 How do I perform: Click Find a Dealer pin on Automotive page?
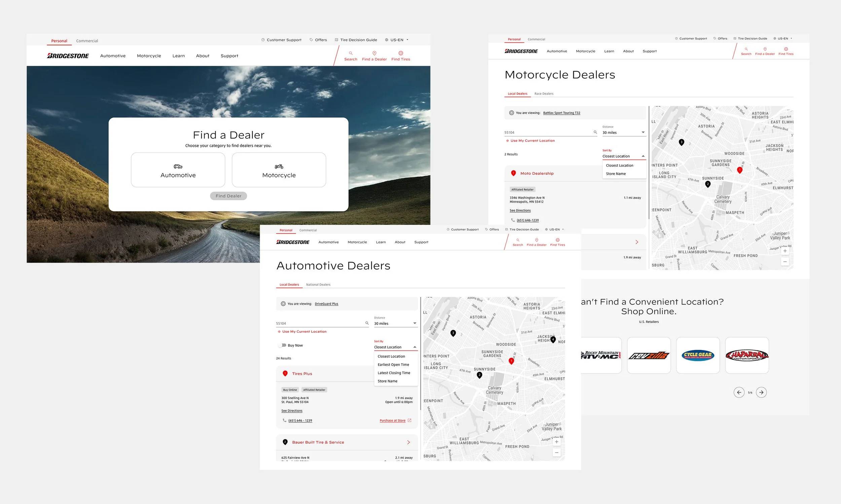point(537,240)
